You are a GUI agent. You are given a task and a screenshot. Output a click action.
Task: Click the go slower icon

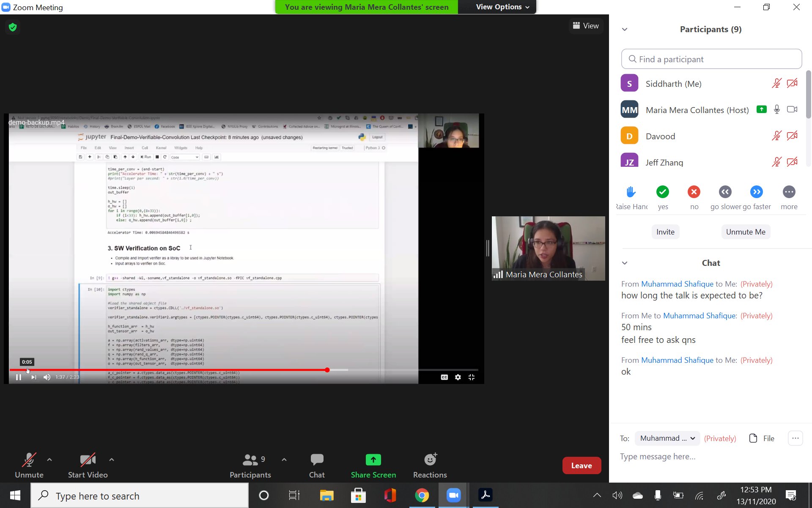[725, 192]
